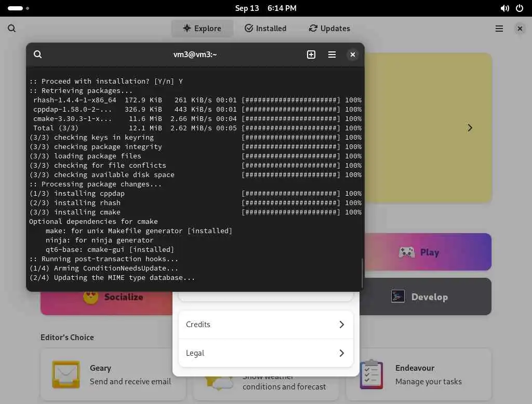532x404 pixels.
Task: Open the clock showing Sep 13 6:14 PM
Action: coord(265,8)
